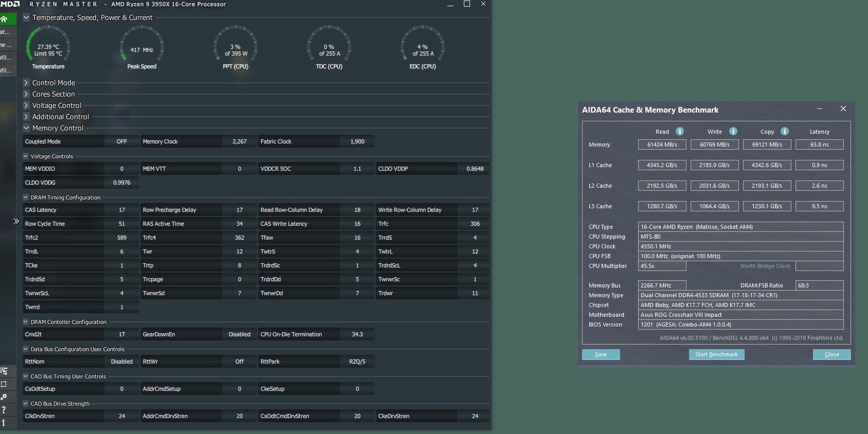Expand the Voltage Control section
The height and width of the screenshot is (434, 868).
click(26, 105)
